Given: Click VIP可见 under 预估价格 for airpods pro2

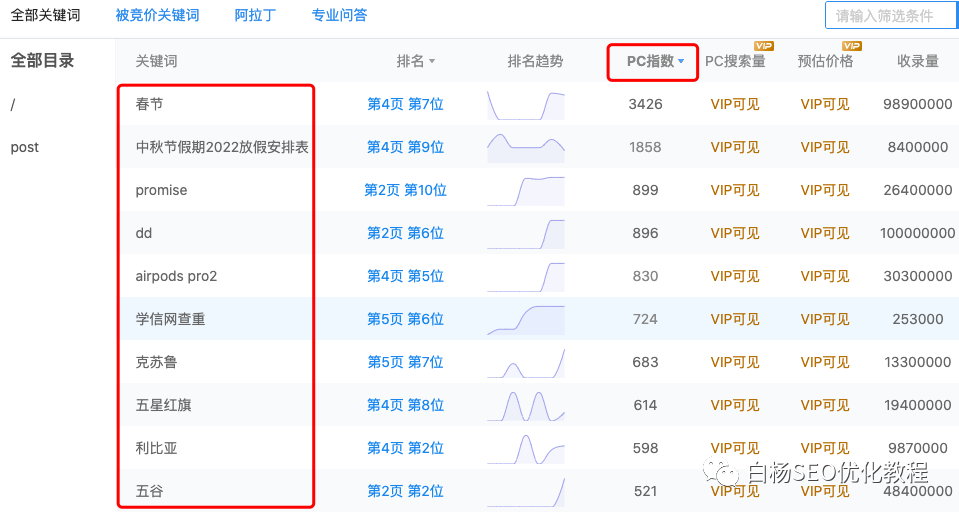Looking at the screenshot, I should click(x=824, y=277).
